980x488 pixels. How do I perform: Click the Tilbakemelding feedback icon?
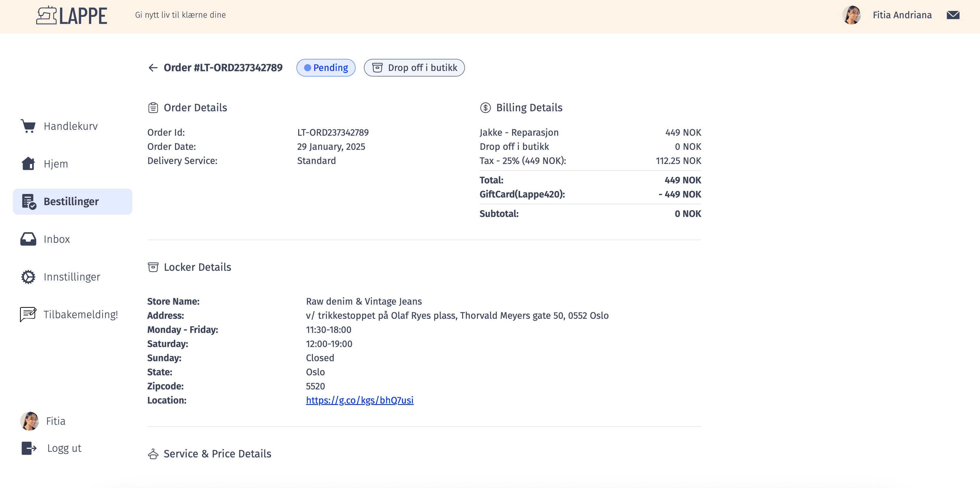(x=28, y=314)
